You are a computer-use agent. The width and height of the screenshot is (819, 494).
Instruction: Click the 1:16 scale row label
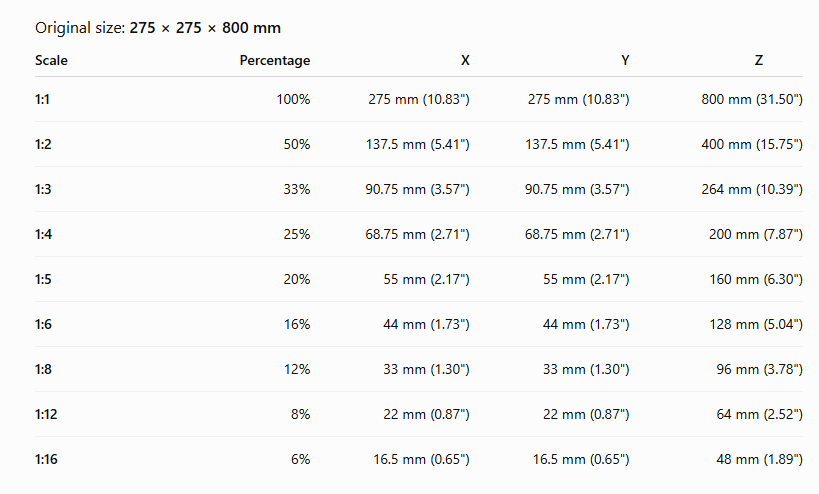click(x=46, y=459)
